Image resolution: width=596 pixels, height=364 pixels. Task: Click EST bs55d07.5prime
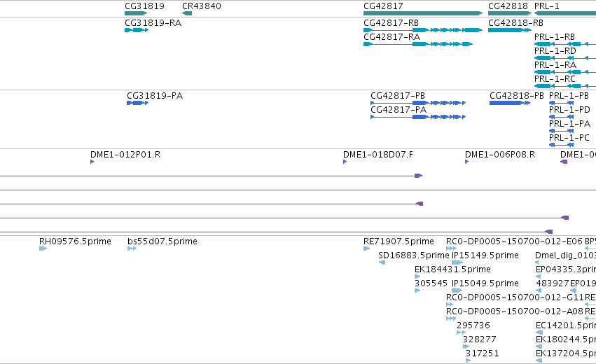point(162,241)
